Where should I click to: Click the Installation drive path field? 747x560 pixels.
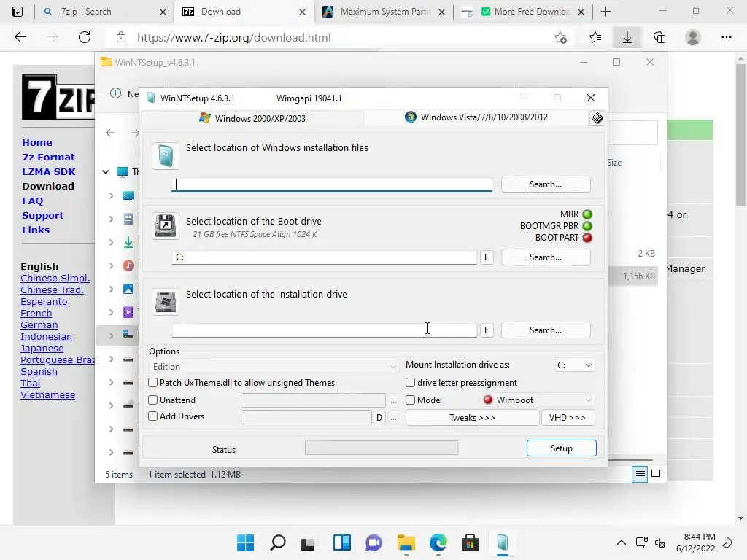pyautogui.click(x=325, y=330)
